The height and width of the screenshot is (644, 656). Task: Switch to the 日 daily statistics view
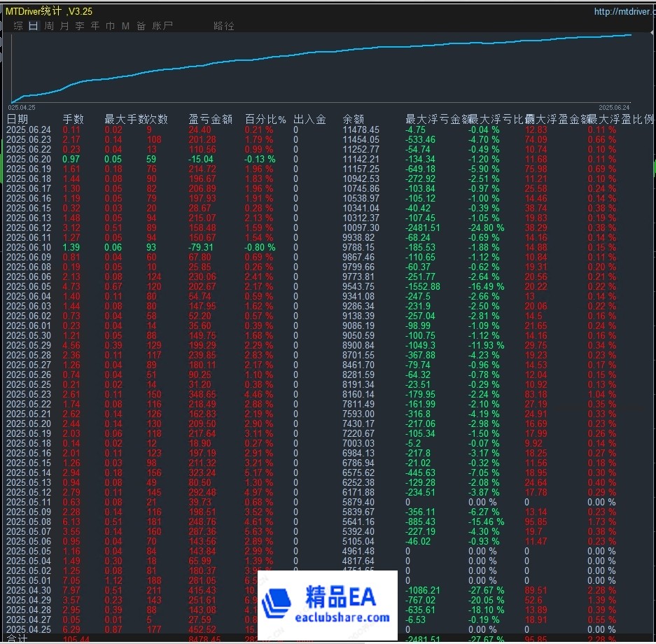[x=32, y=25]
